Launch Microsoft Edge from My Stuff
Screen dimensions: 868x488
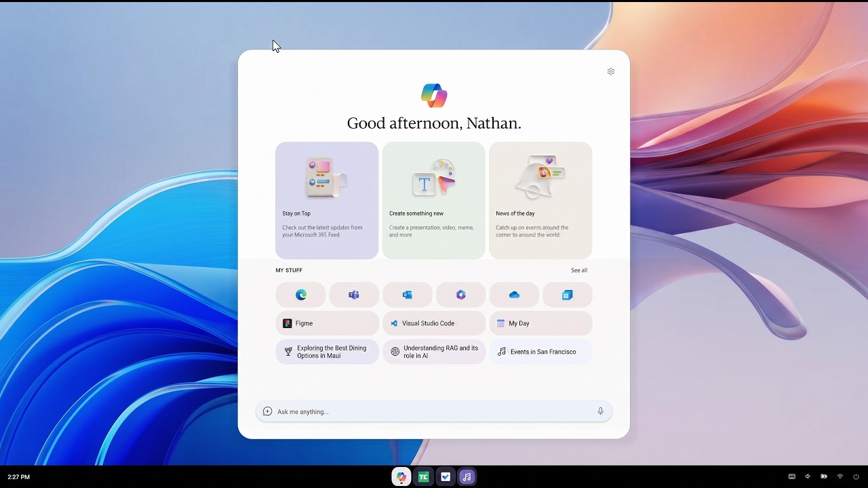pos(300,295)
